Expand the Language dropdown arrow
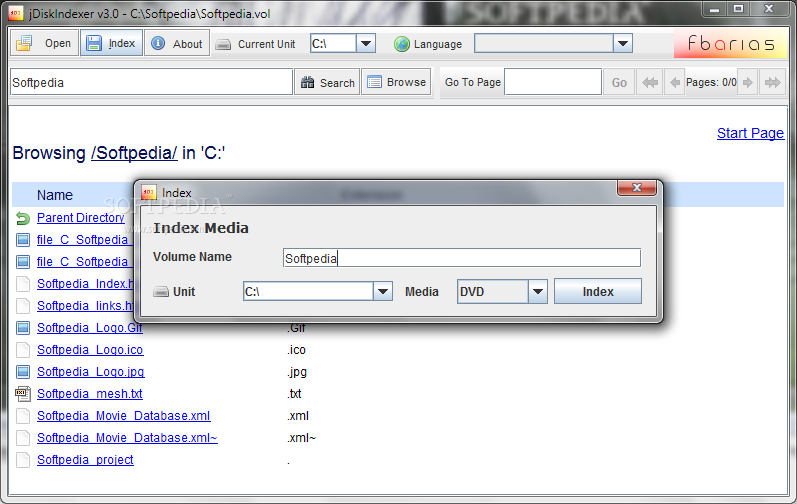797x504 pixels. click(x=623, y=43)
